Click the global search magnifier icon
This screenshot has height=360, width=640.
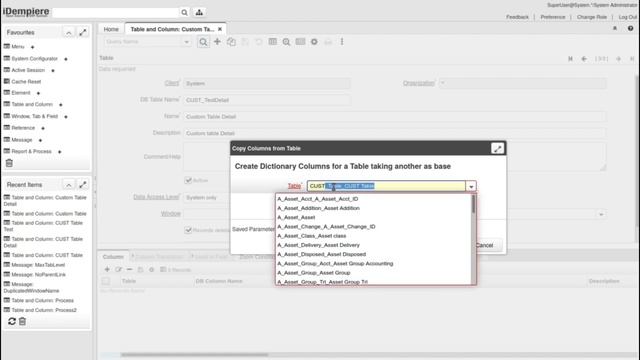coord(184,13)
